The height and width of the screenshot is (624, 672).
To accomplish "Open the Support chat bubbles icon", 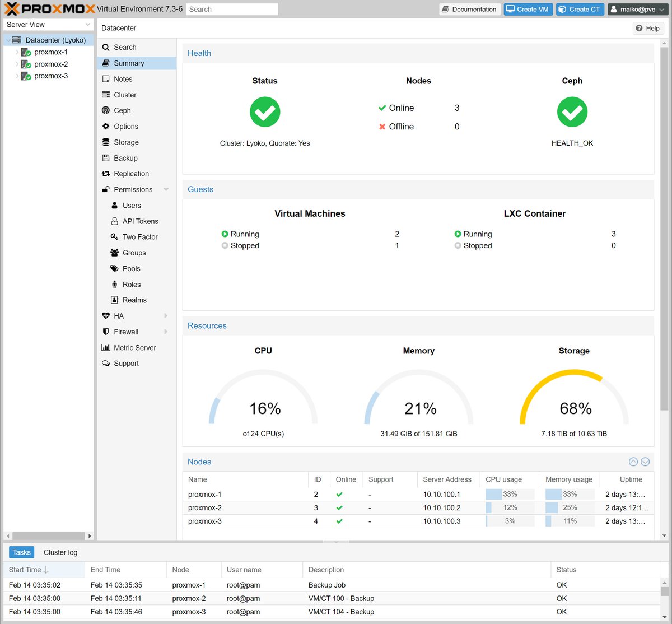I will (x=106, y=364).
